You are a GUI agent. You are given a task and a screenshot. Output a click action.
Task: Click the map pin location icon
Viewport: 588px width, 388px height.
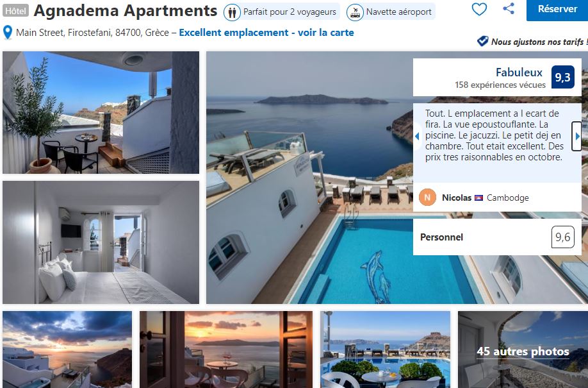[x=8, y=33]
